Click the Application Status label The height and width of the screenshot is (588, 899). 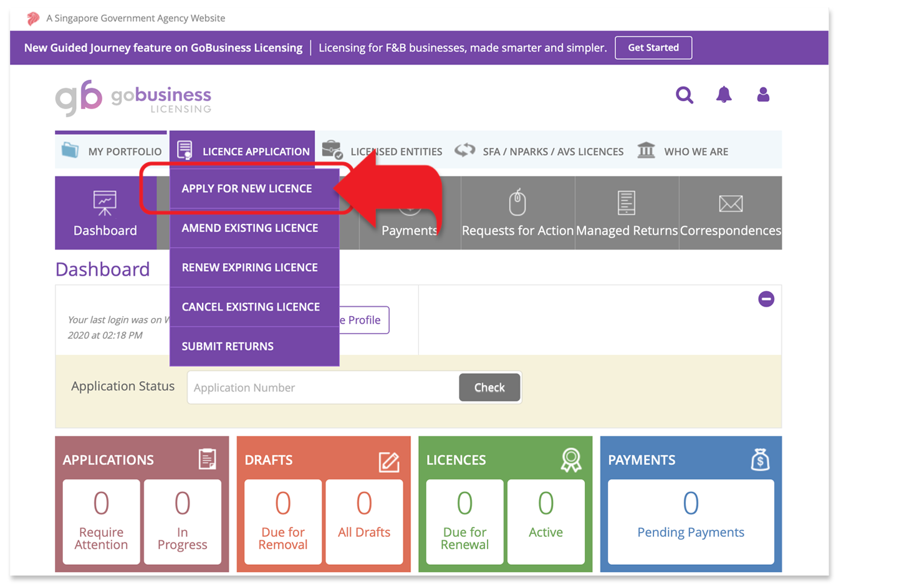[123, 386]
